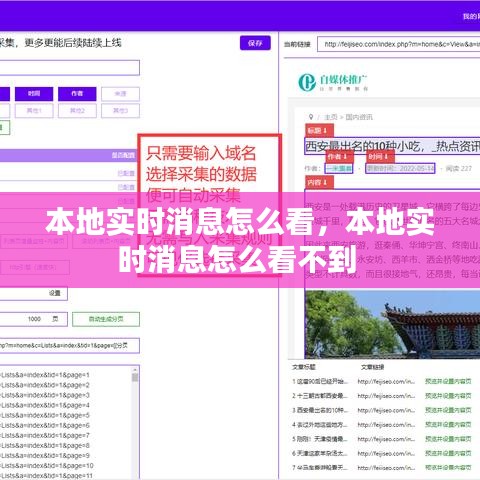480x480 pixels.
Task: Click the red 内容 marker tag
Action: tap(319, 182)
